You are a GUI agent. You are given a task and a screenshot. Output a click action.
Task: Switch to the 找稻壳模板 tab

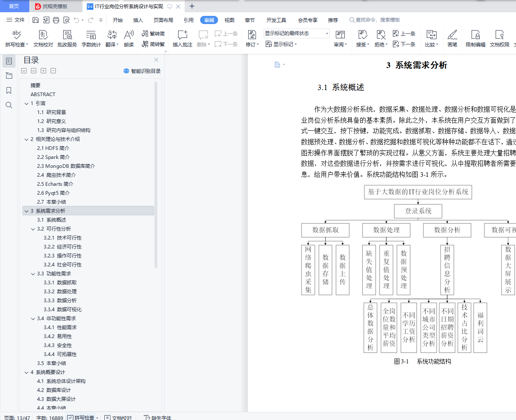coord(55,6)
